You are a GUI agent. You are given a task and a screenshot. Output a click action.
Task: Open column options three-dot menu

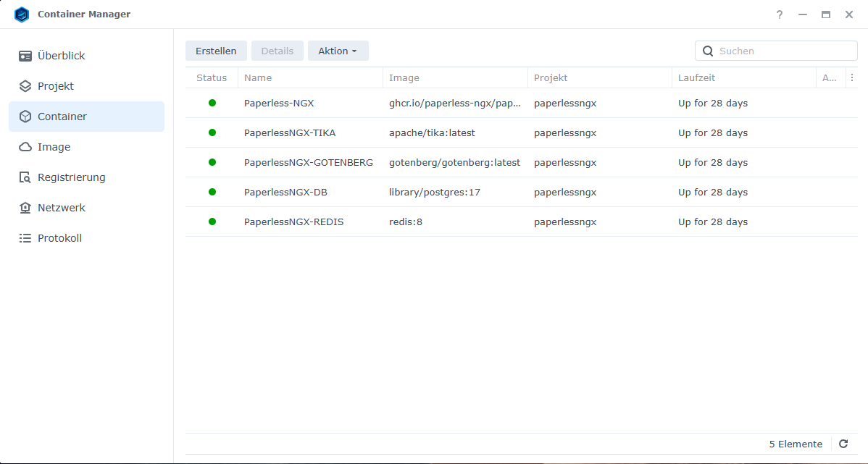click(x=852, y=77)
